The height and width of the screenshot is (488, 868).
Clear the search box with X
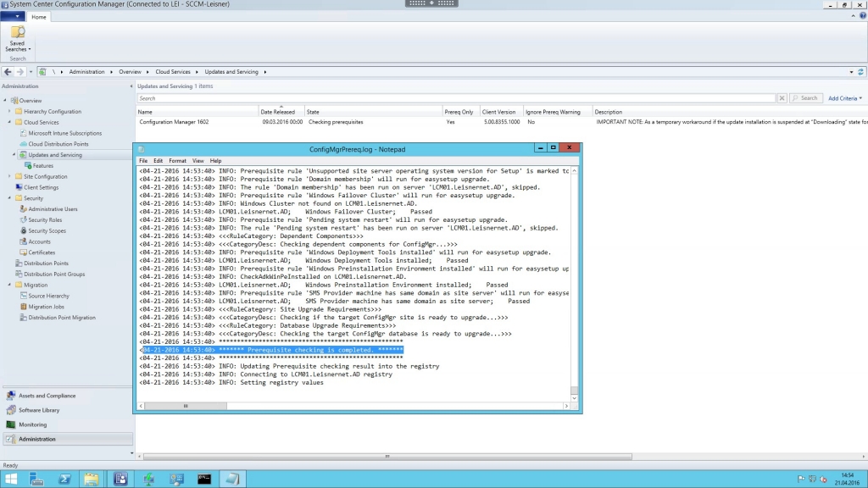(782, 98)
